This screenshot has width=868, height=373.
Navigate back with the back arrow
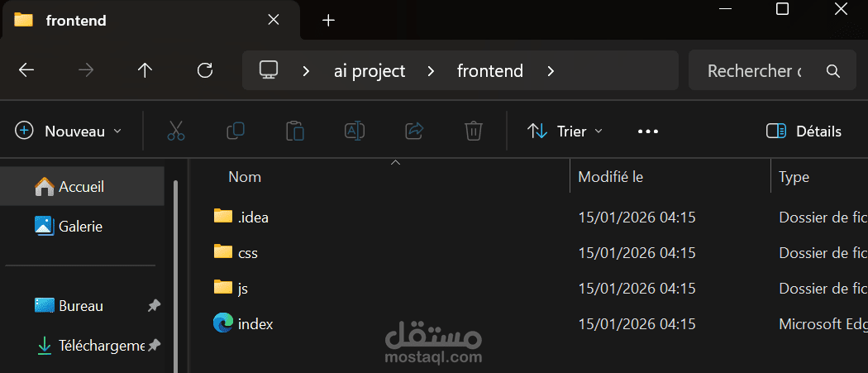pos(26,70)
